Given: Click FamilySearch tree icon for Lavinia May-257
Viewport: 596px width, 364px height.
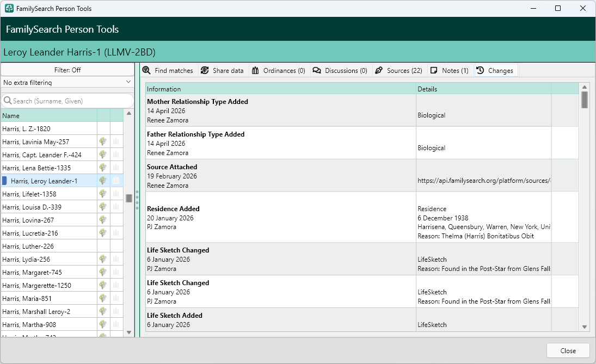Looking at the screenshot, I should (x=103, y=141).
